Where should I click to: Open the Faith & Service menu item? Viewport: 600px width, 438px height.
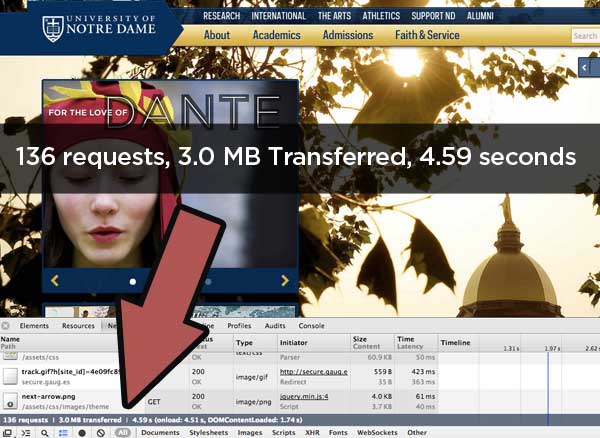(427, 35)
